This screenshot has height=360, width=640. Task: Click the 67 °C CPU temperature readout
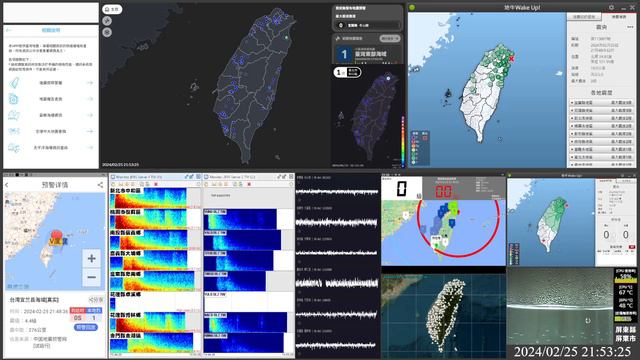pyautogui.click(x=626, y=292)
